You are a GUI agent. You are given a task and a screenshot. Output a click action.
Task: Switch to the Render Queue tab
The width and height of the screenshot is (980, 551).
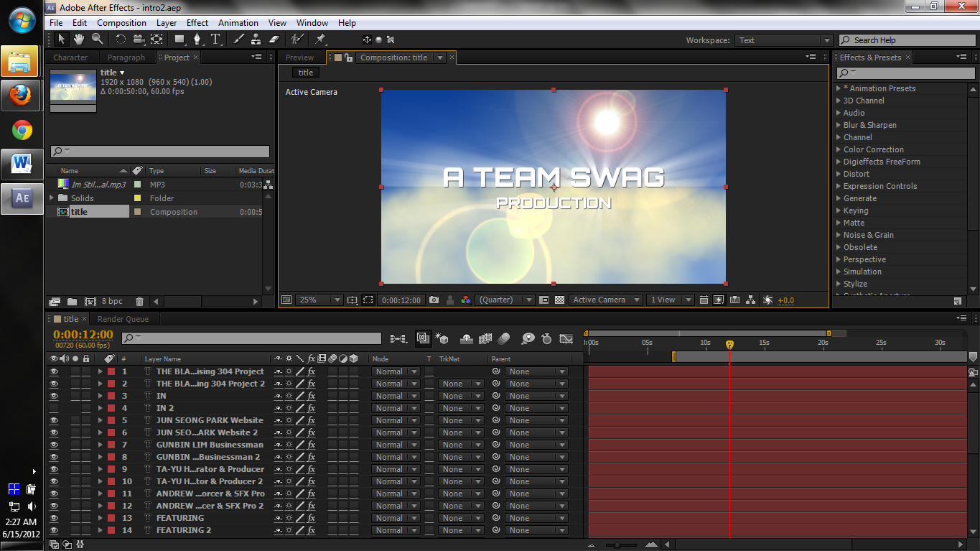click(x=123, y=319)
